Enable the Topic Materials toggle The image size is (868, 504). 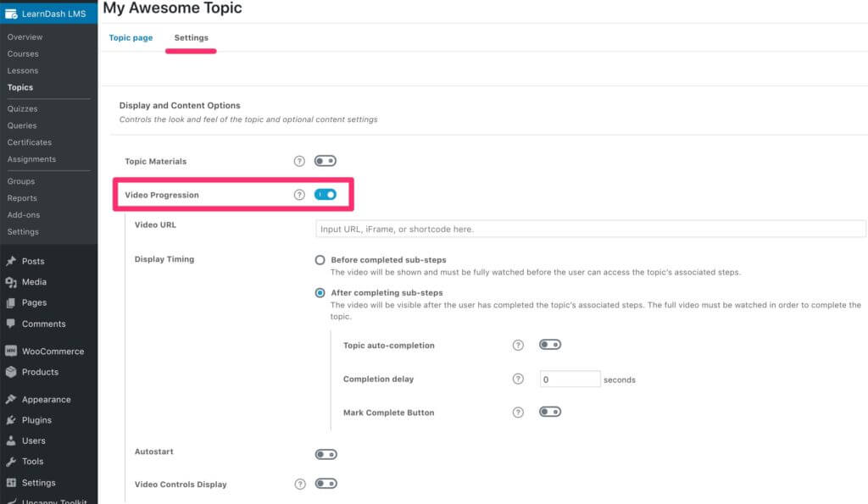(325, 161)
